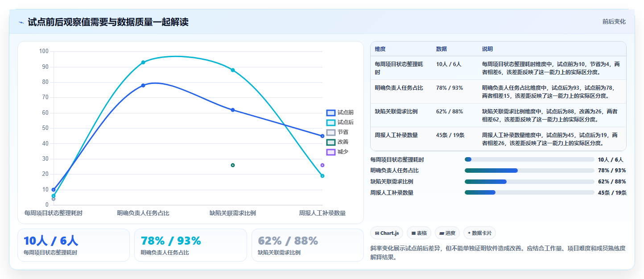Click the purple 减少 point at 26
644x279 pixels.
click(x=322, y=165)
